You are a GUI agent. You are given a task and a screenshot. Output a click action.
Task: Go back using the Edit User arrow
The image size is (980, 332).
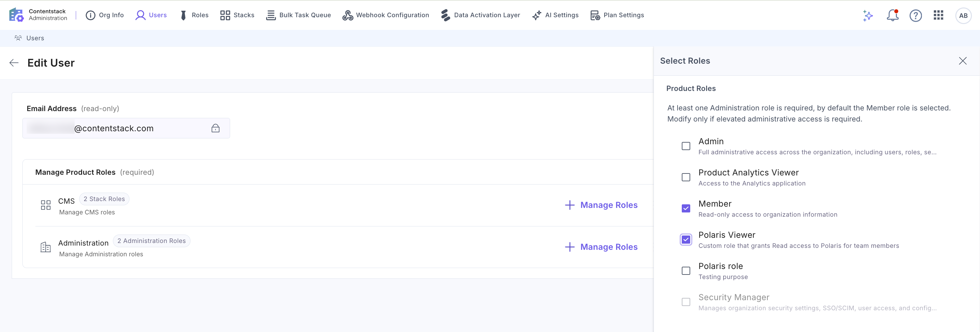click(14, 63)
